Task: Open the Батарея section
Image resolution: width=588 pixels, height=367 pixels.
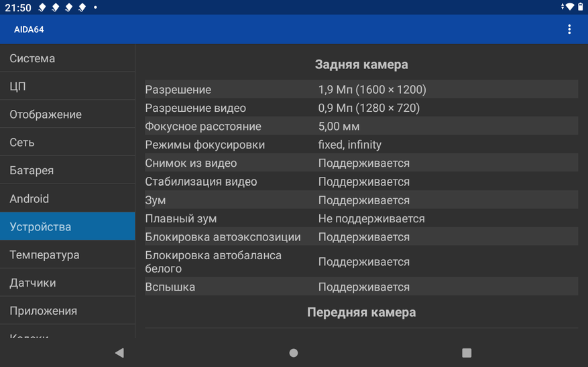Action: pos(68,170)
